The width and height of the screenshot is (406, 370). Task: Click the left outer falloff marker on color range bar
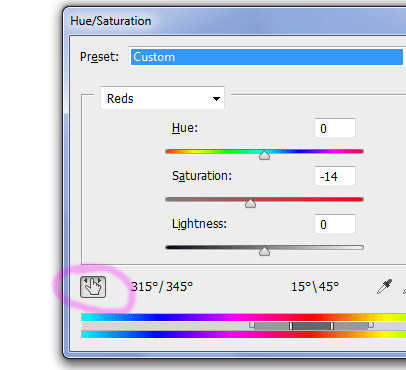pyautogui.click(x=252, y=325)
